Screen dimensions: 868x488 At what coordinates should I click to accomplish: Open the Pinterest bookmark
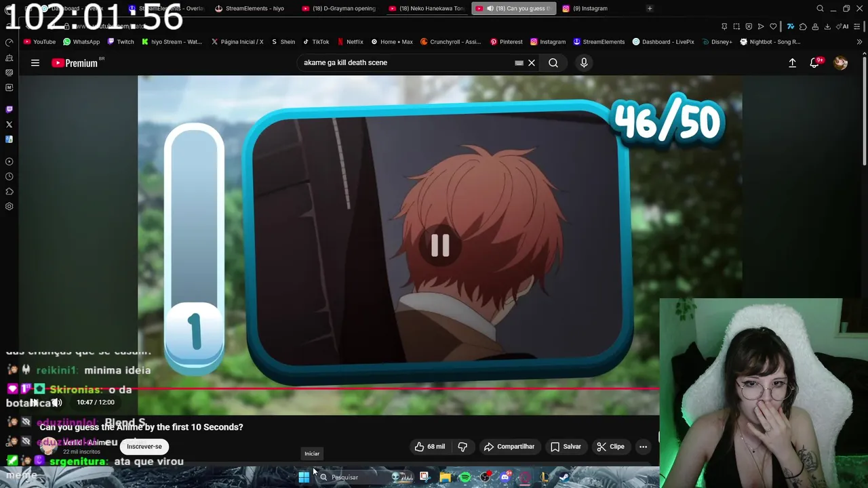pos(506,42)
